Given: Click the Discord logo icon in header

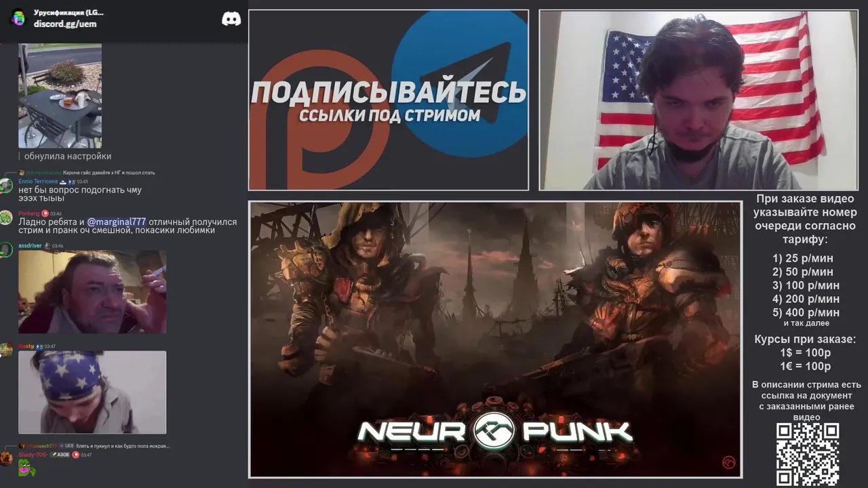Looking at the screenshot, I should [x=231, y=18].
